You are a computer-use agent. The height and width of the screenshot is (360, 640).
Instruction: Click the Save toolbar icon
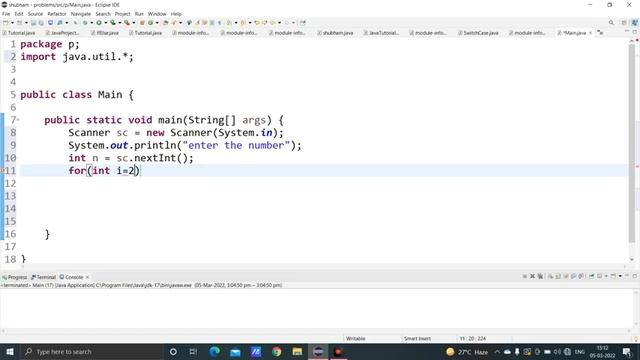tap(33, 23)
